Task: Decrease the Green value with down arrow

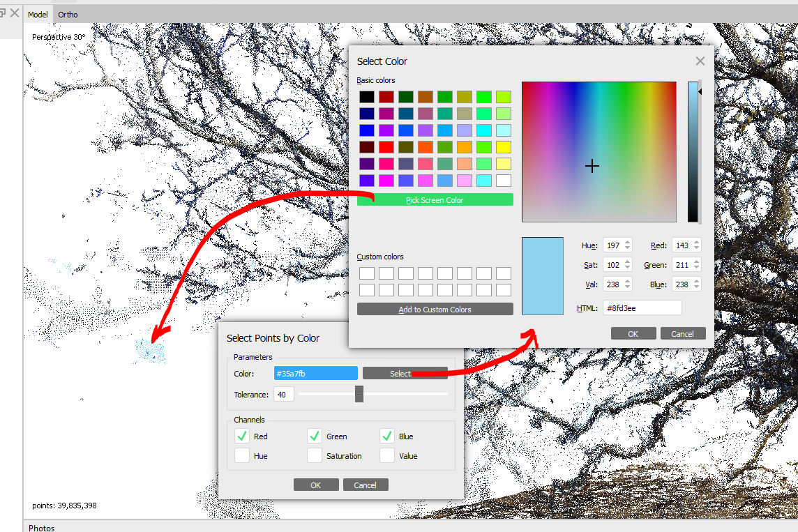Action: pyautogui.click(x=697, y=268)
